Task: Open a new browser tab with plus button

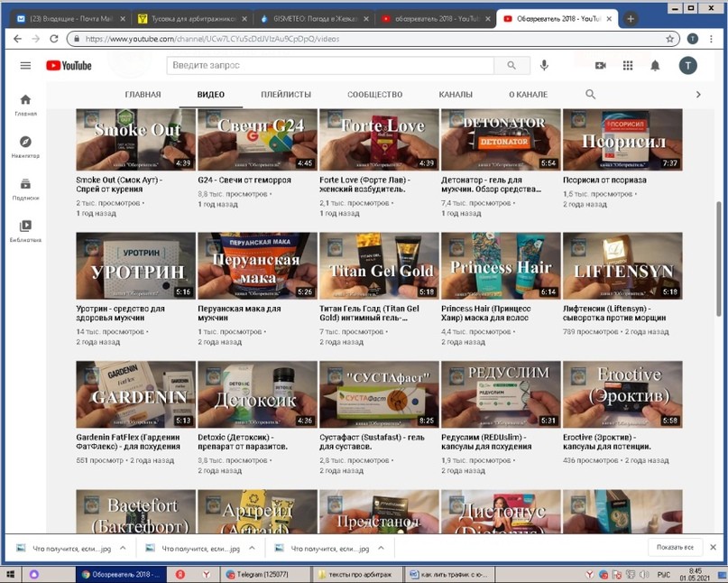Action: (631, 19)
